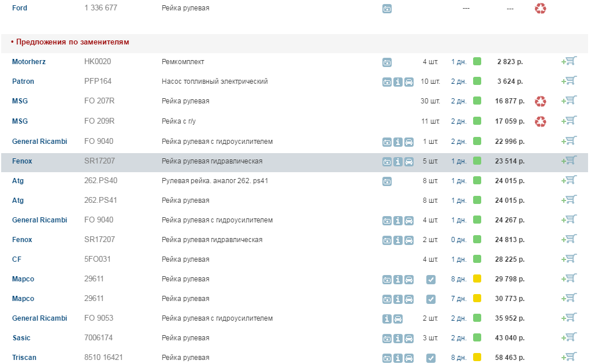Image resolution: width=595 pixels, height=364 pixels.
Task: Add General Ricambi 22 996 р. offer to cart
Action: click(569, 141)
